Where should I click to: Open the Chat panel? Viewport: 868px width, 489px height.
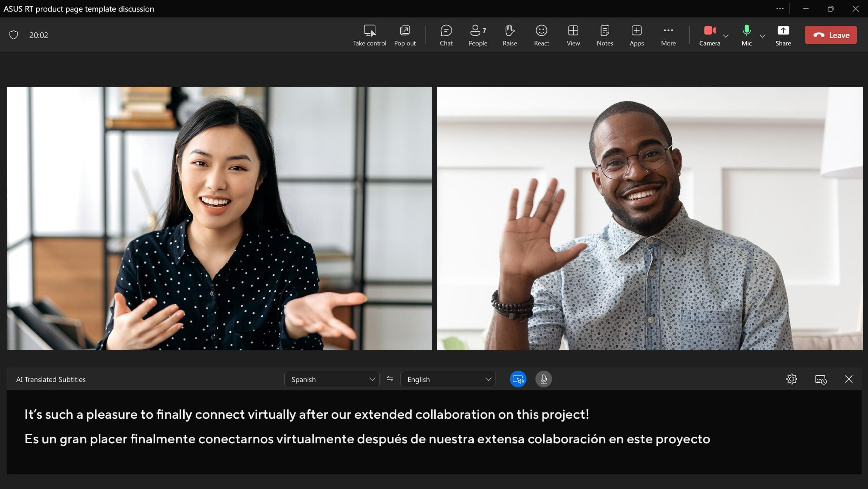[446, 35]
